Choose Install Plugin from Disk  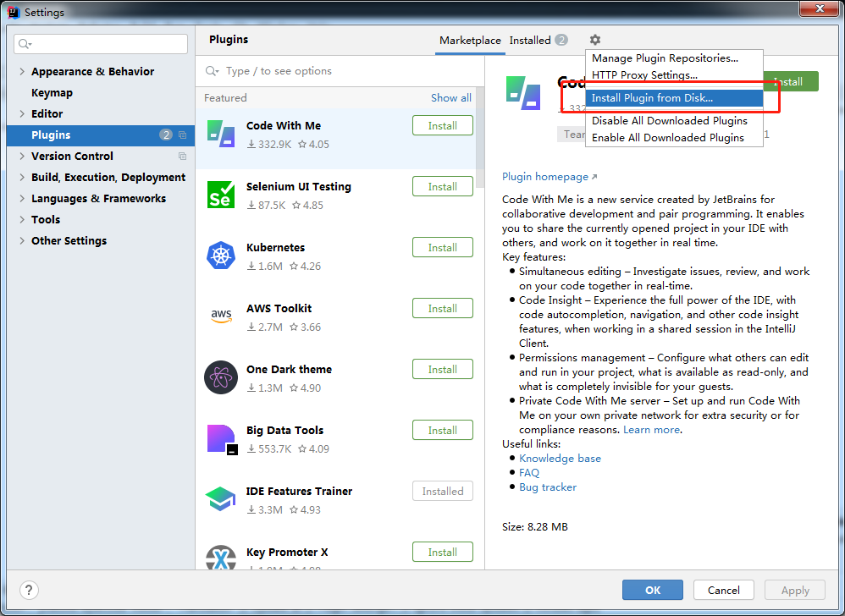coord(674,98)
